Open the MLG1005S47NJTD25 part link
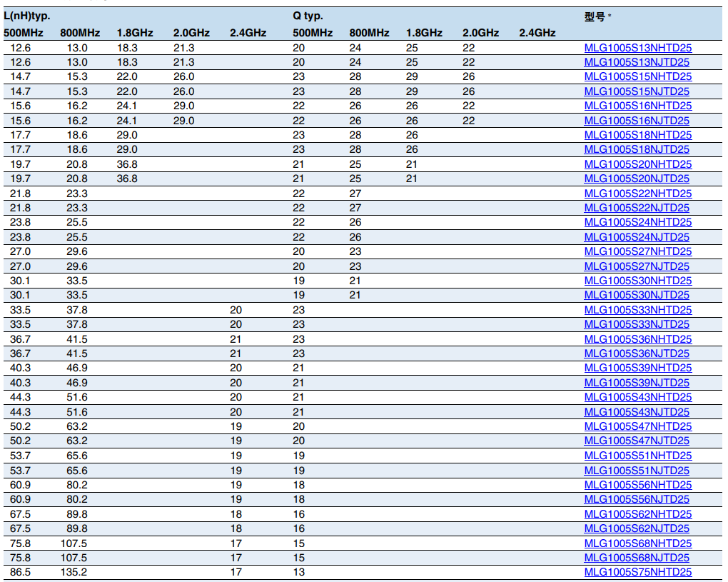Screen dimensions: 728x582 tap(637, 441)
